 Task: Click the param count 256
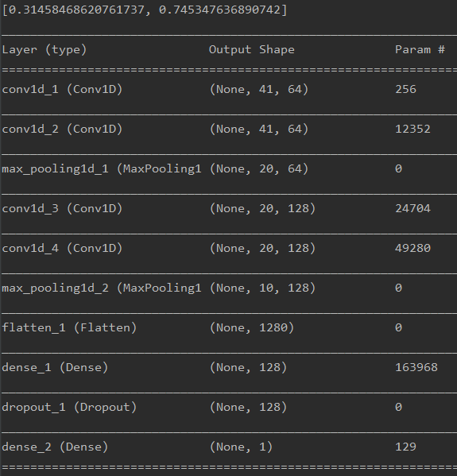pos(405,89)
